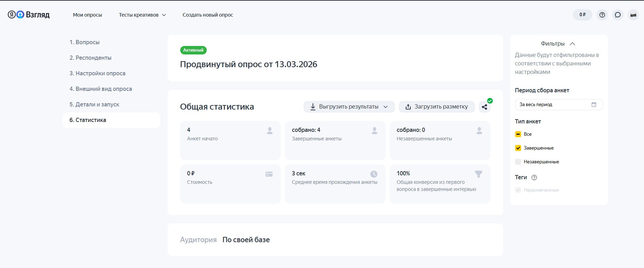Click the share icon in statistics header
Viewport: 644px width, 268px height.
tap(484, 107)
